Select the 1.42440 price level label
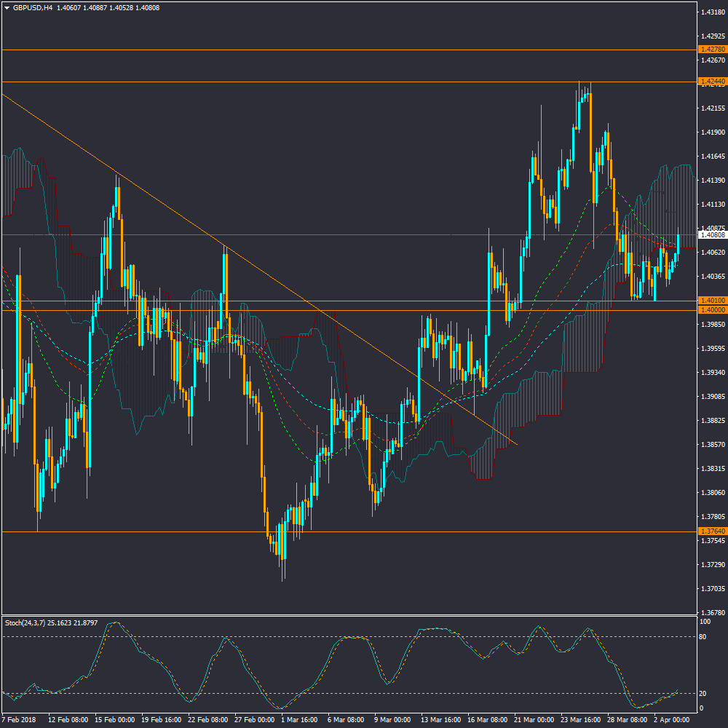728x728 pixels. click(711, 81)
